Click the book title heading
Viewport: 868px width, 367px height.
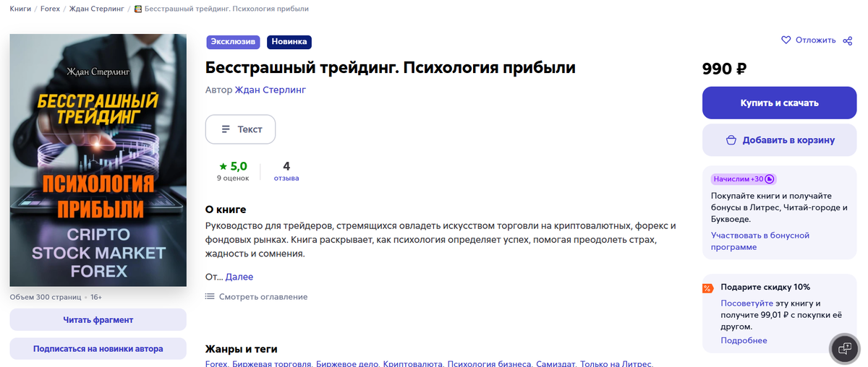(x=391, y=68)
